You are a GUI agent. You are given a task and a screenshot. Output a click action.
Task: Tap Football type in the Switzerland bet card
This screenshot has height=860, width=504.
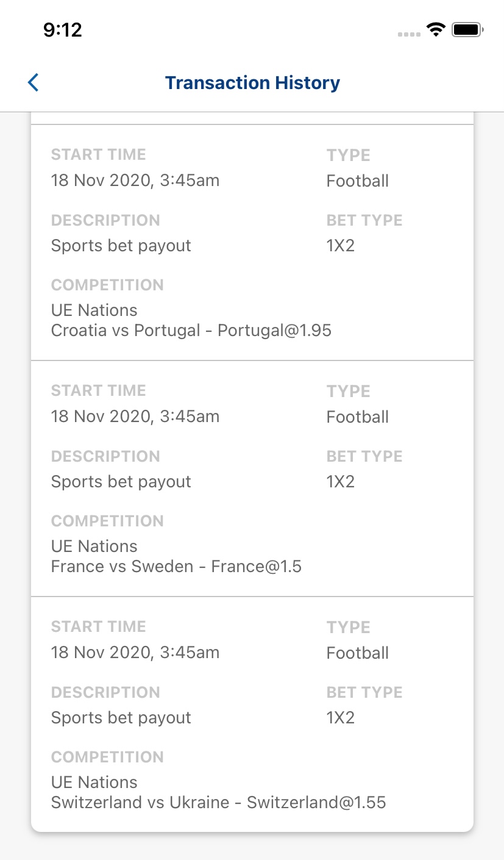tap(358, 653)
